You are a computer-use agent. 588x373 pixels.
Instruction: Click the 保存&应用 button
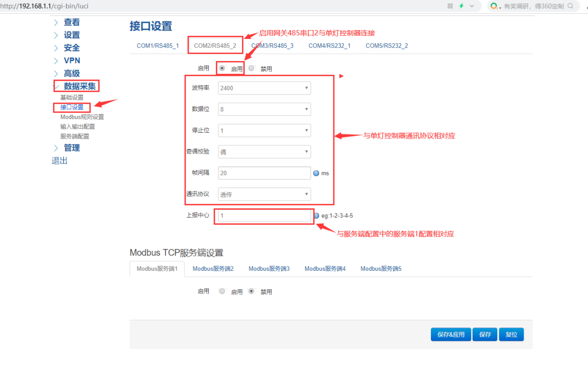pos(450,334)
